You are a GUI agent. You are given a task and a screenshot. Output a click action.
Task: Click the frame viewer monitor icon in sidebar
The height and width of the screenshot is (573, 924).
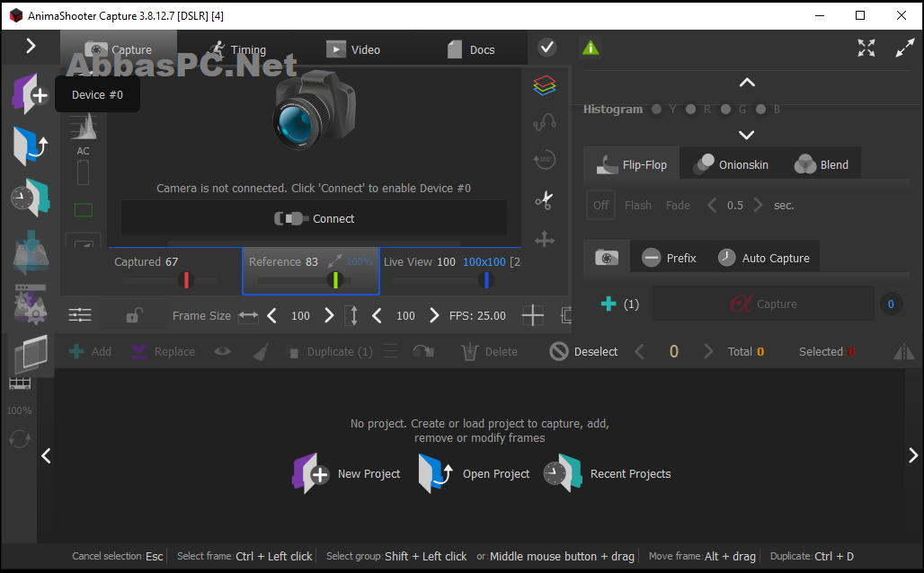(x=31, y=353)
